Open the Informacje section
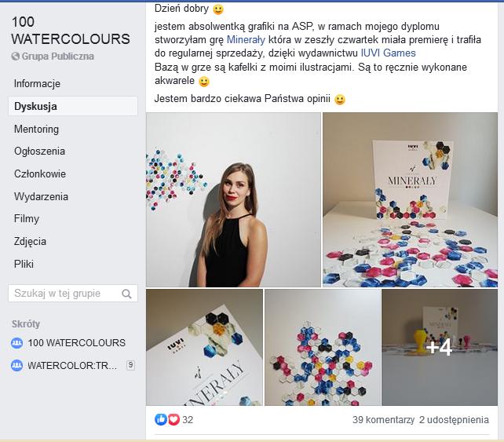This screenshot has height=442, width=504. tap(37, 84)
